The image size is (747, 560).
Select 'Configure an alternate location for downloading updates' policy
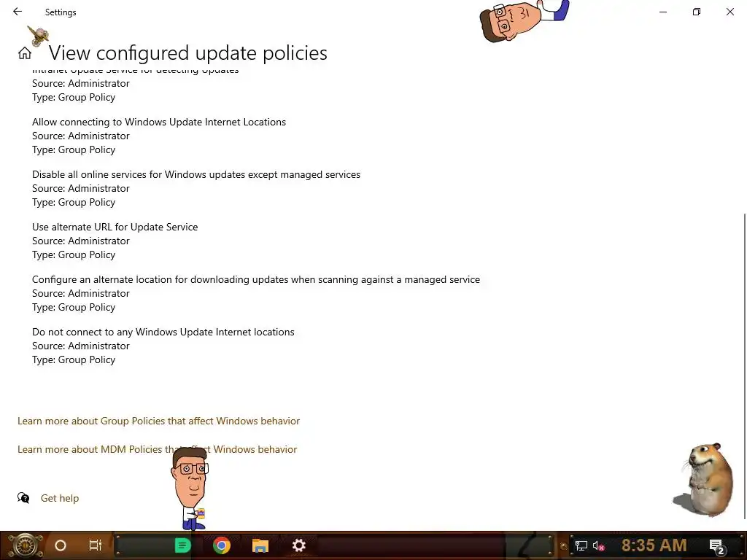coord(256,279)
